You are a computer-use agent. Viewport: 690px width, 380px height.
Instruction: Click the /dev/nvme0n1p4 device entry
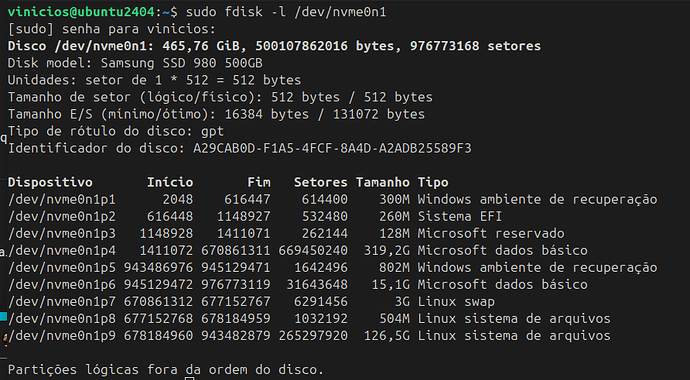click(62, 251)
